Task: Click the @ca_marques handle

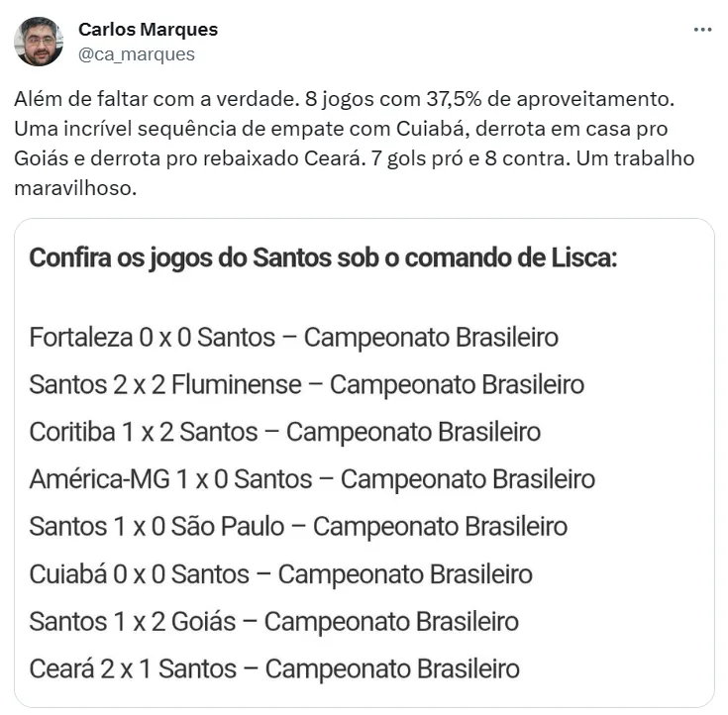Action: point(137,54)
